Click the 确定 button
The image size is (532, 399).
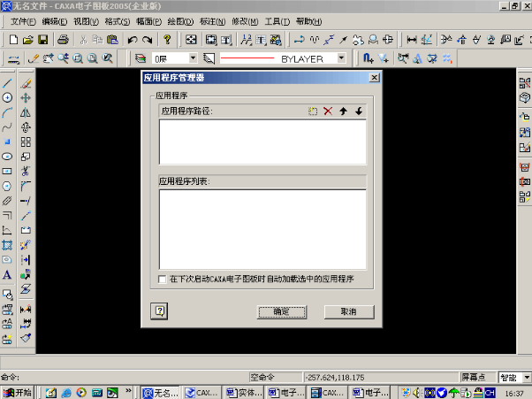coord(280,311)
